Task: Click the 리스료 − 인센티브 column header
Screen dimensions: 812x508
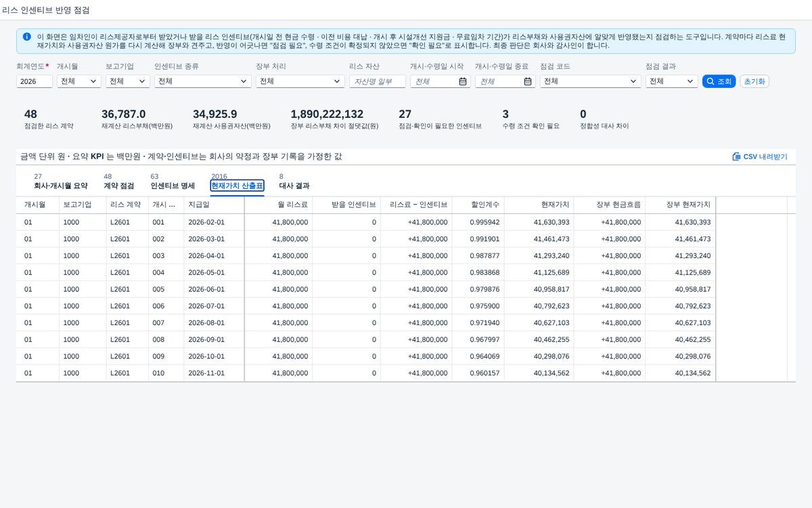Action: tap(417, 205)
